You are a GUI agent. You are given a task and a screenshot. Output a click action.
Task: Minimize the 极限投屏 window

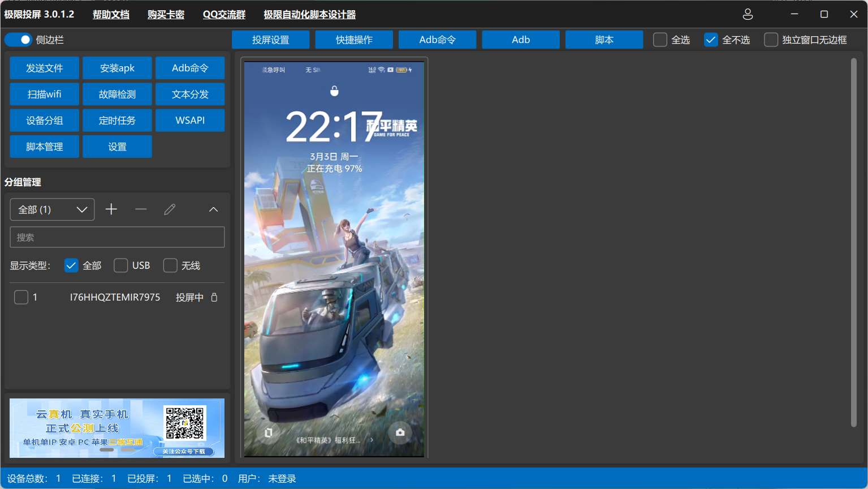pos(794,14)
